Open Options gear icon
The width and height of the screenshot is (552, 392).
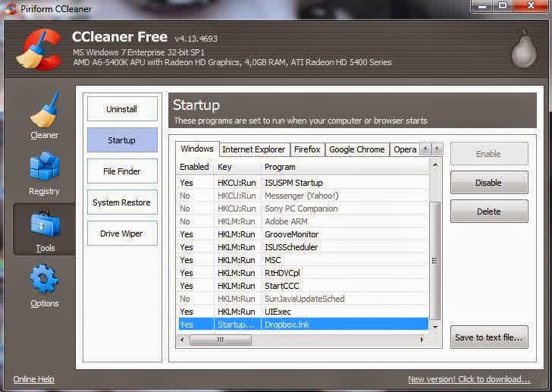[x=44, y=279]
